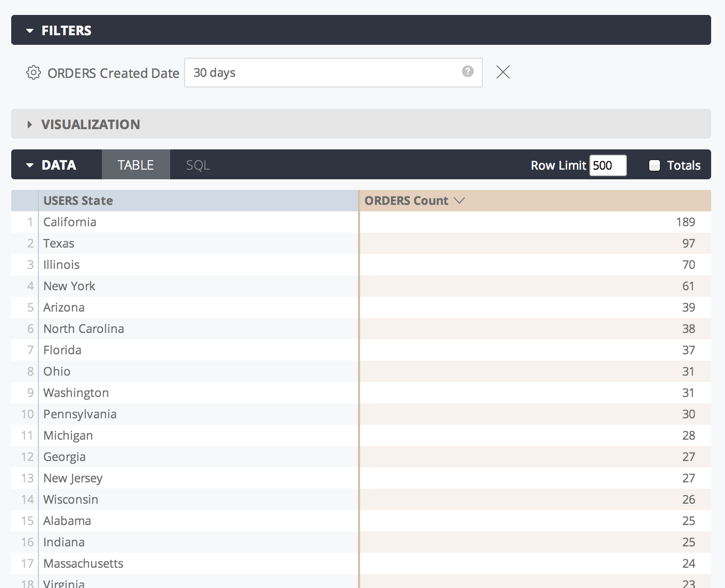This screenshot has width=725, height=588.
Task: Click the Row Limit input showing 500
Action: (608, 165)
